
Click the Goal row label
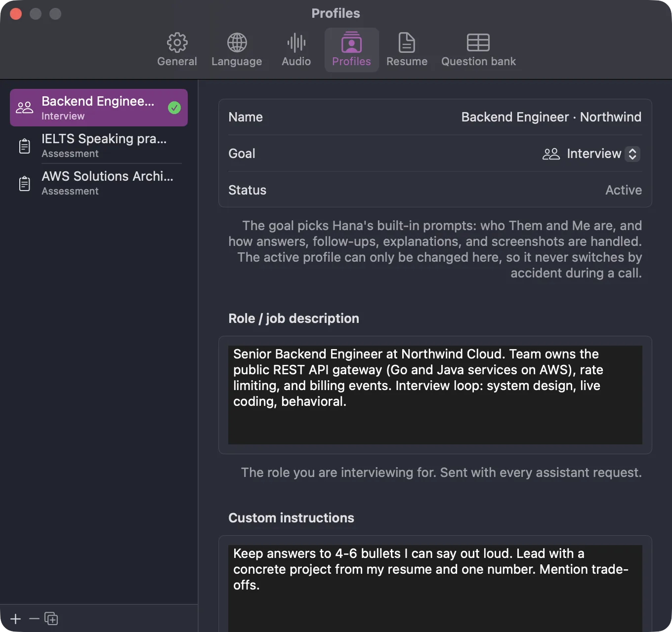click(x=242, y=154)
